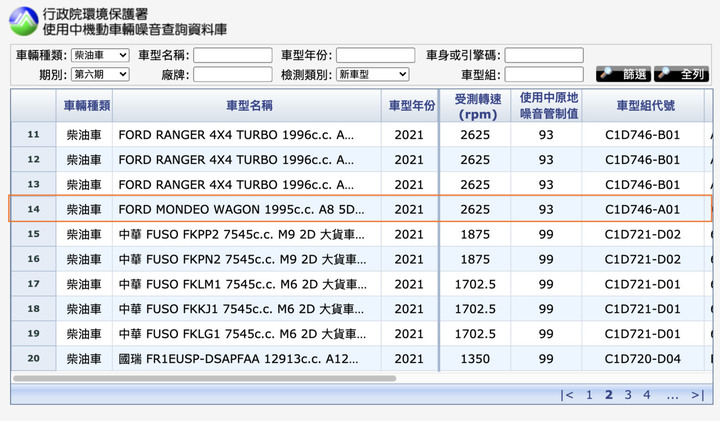Go to first page with |< link
Image resolution: width=720 pixels, height=421 pixels.
567,395
